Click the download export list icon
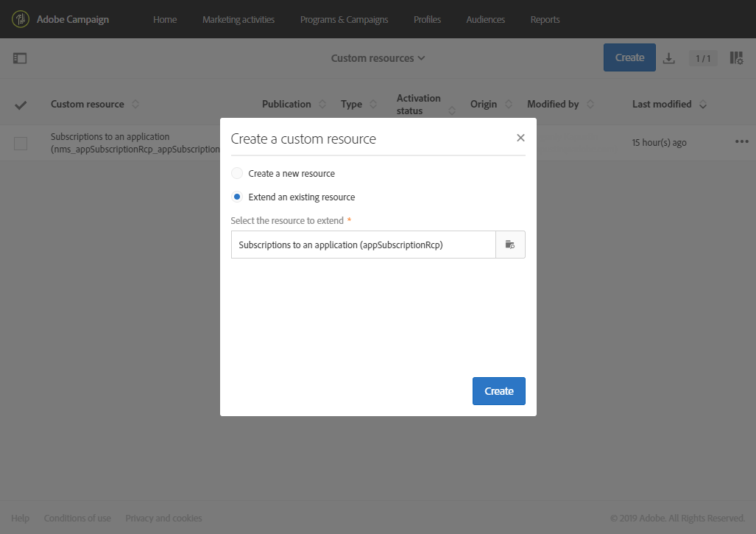 point(668,58)
